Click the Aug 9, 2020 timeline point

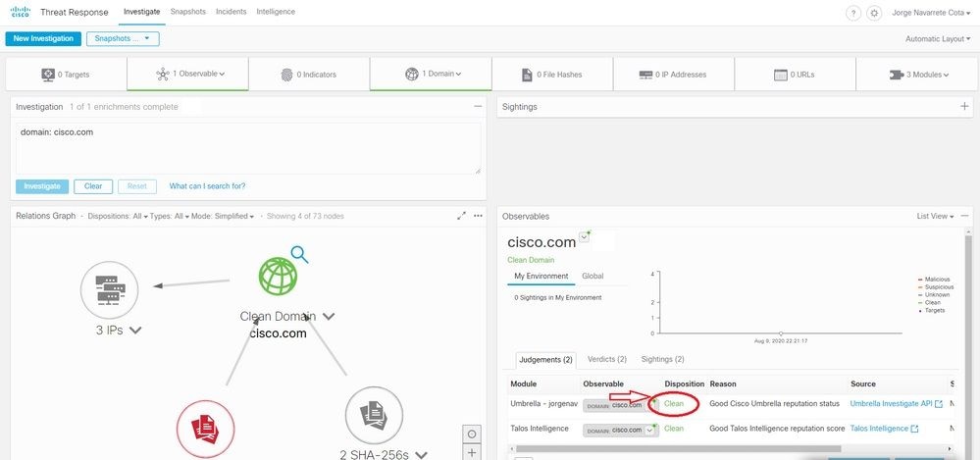tap(781, 333)
